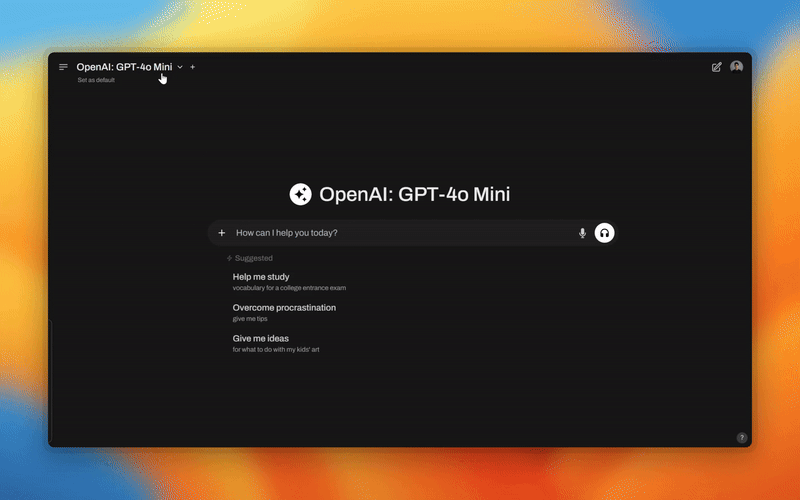Add another model with the plus icon
This screenshot has height=500, width=800.
192,67
